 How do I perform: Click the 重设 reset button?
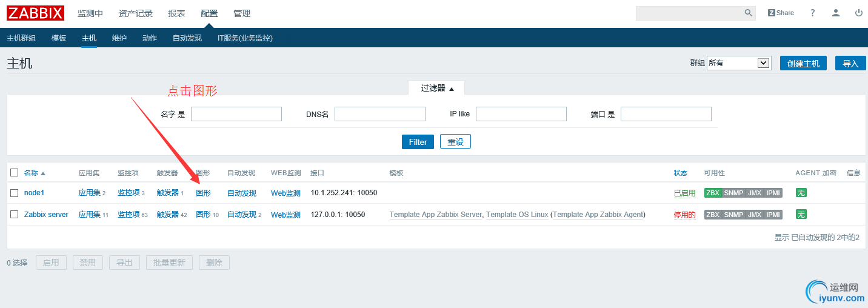tap(455, 141)
